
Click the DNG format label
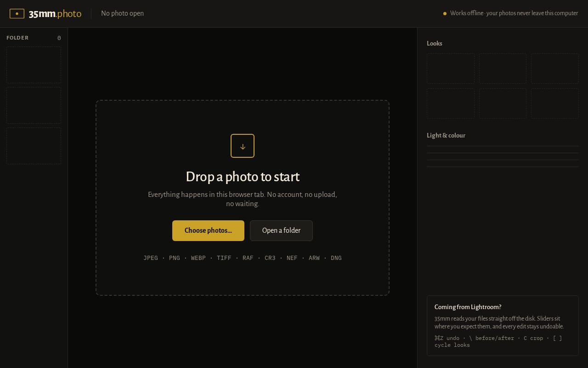pos(336,258)
